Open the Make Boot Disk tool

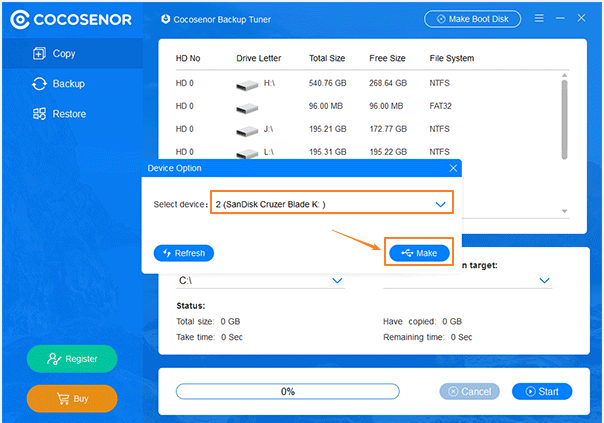(x=473, y=19)
